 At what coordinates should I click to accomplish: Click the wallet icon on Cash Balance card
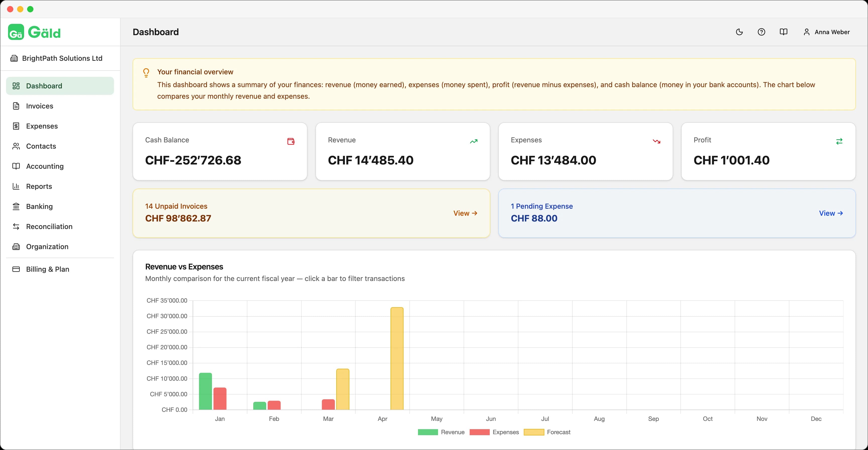(x=291, y=141)
